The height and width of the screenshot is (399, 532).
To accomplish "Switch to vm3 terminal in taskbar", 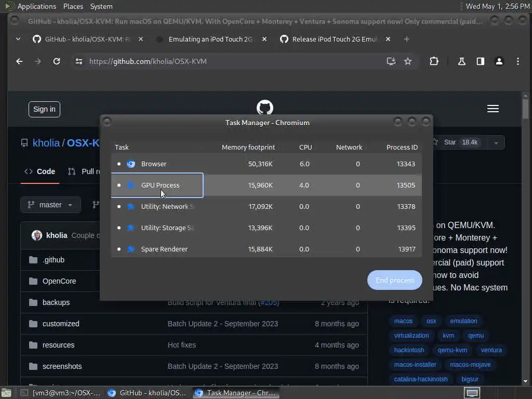I will 61,393.
